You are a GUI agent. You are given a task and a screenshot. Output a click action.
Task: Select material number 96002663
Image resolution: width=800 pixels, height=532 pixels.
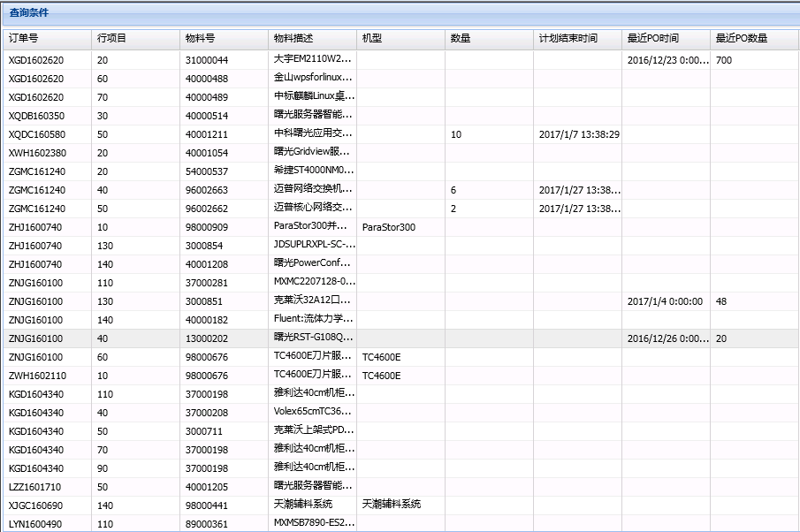224,190
